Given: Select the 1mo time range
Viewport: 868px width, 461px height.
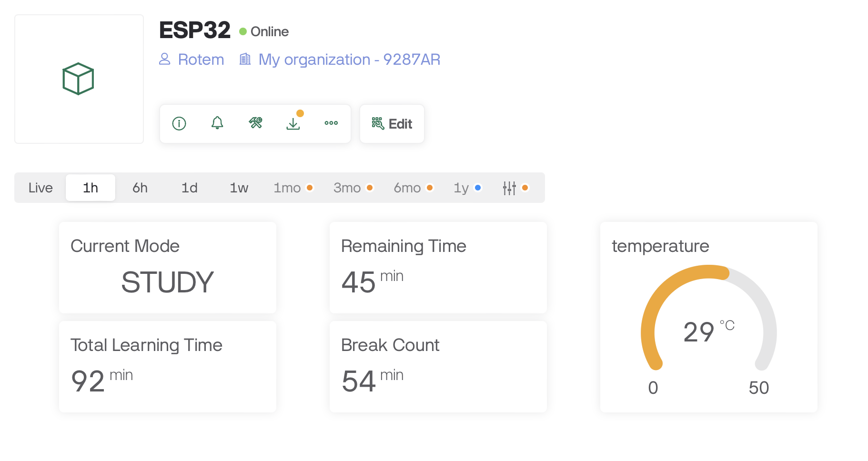Looking at the screenshot, I should 293,188.
